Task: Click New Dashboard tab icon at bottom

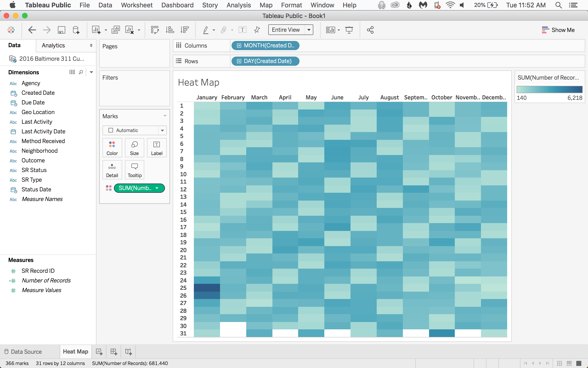Action: [x=114, y=352]
